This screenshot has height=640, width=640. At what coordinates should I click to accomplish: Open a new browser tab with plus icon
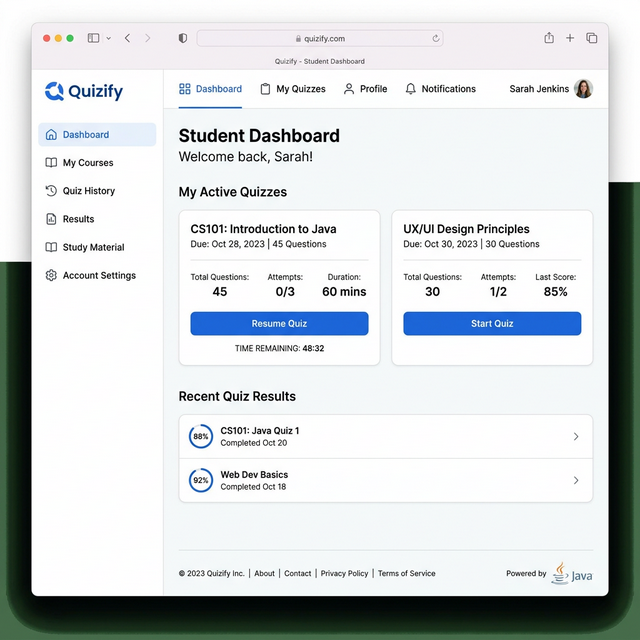coord(570,38)
